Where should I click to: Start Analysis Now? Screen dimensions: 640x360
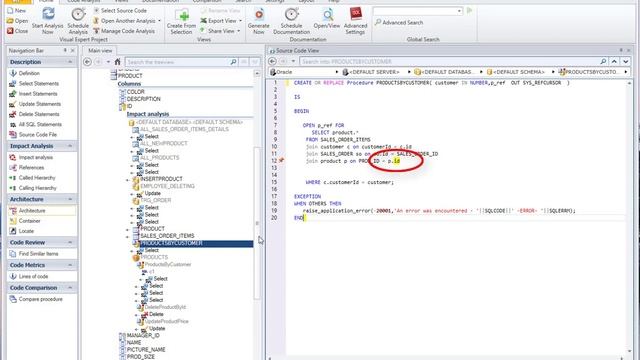[48, 20]
